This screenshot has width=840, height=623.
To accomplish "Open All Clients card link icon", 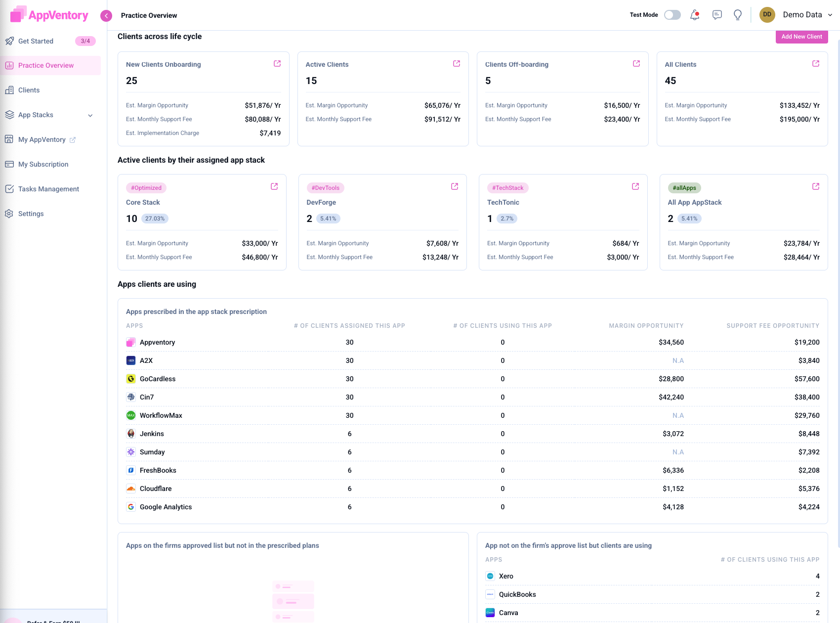I will click(816, 64).
